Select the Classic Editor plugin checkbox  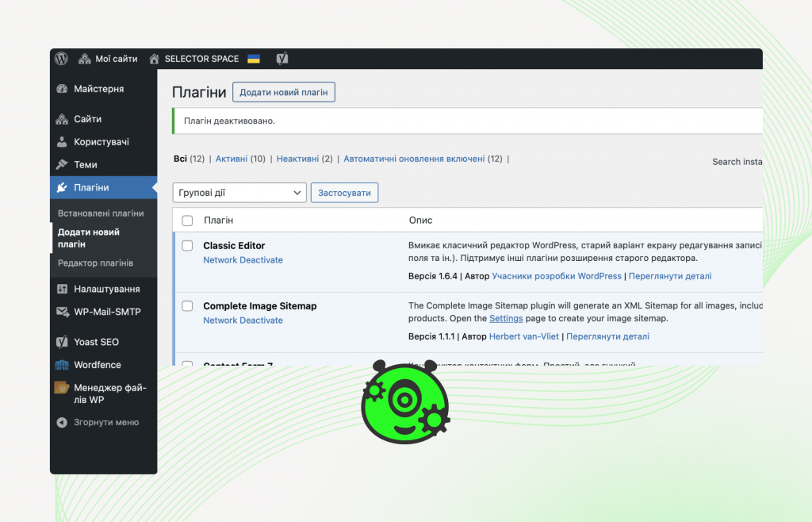pos(187,246)
